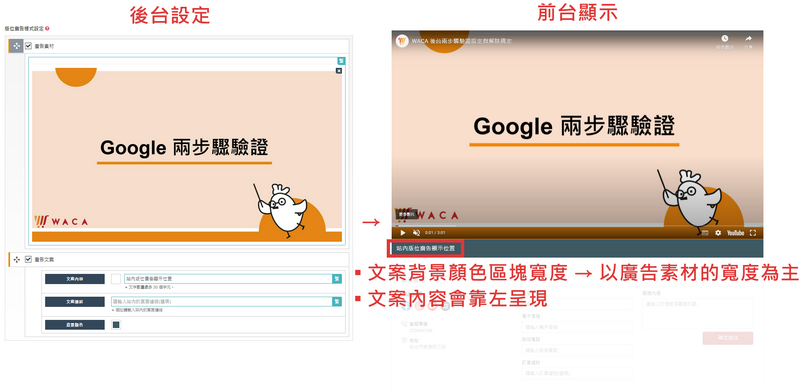Grab the move handle of the 廣告文案 row
This screenshot has height=388, width=800.
(x=16, y=259)
